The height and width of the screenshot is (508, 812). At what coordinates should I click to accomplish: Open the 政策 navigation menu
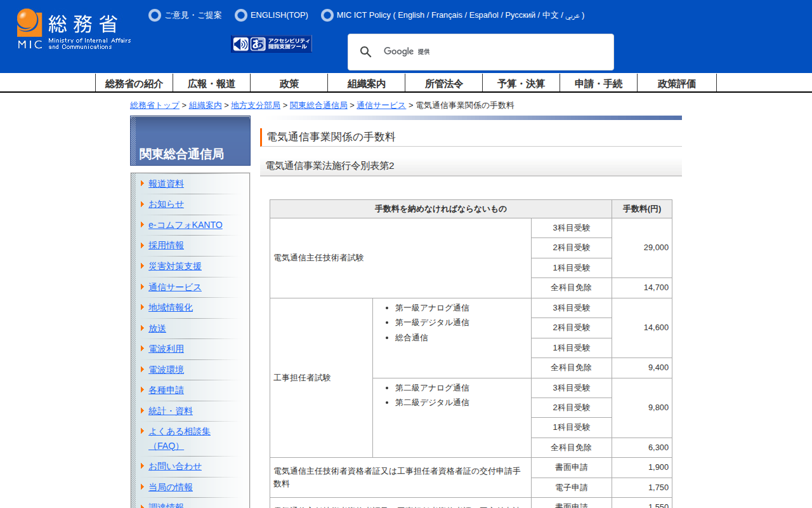(x=289, y=83)
